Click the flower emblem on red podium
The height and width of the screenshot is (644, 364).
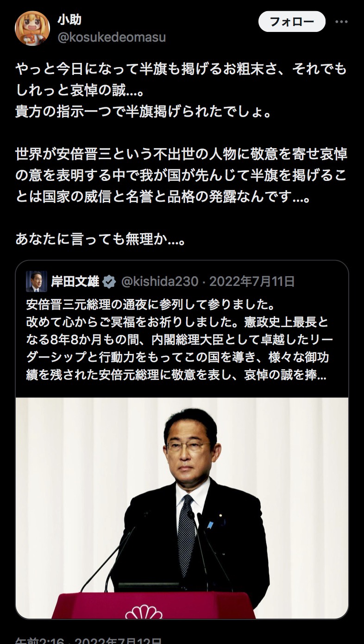click(x=144, y=612)
